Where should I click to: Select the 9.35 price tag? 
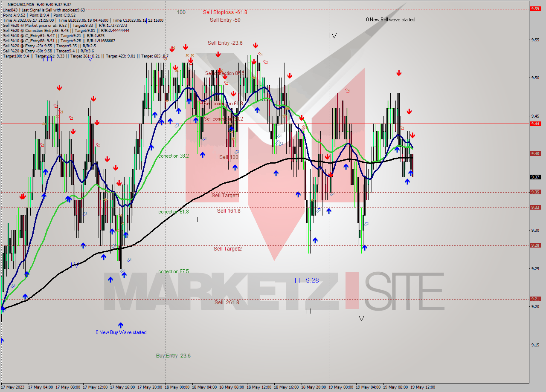tap(535, 192)
